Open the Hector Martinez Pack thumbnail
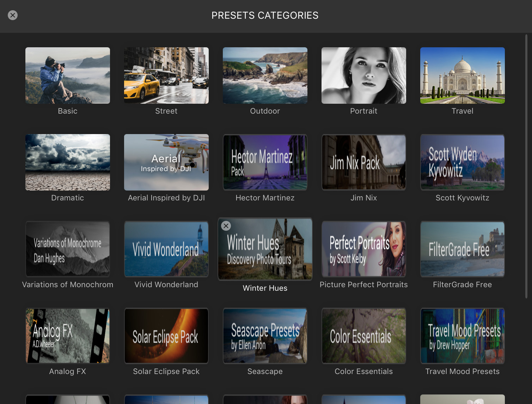 click(265, 162)
